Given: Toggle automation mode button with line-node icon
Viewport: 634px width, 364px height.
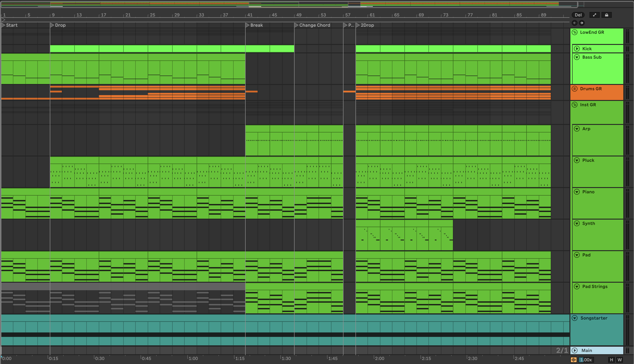Looking at the screenshot, I should click(x=594, y=15).
